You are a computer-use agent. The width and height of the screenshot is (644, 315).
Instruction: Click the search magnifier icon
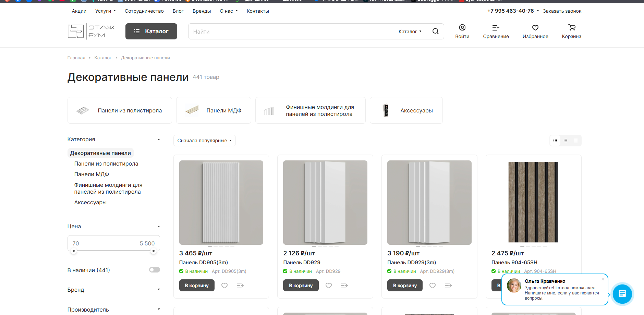(x=435, y=31)
